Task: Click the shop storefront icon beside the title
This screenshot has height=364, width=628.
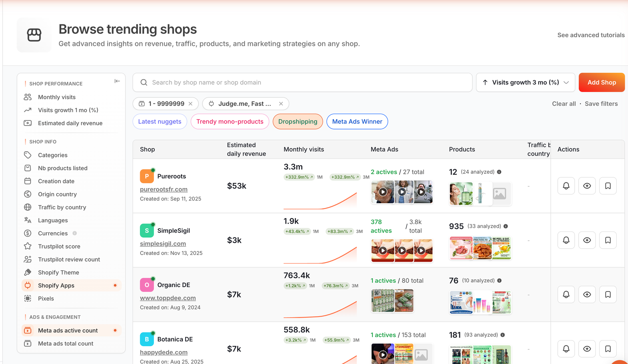Action: pos(34,35)
